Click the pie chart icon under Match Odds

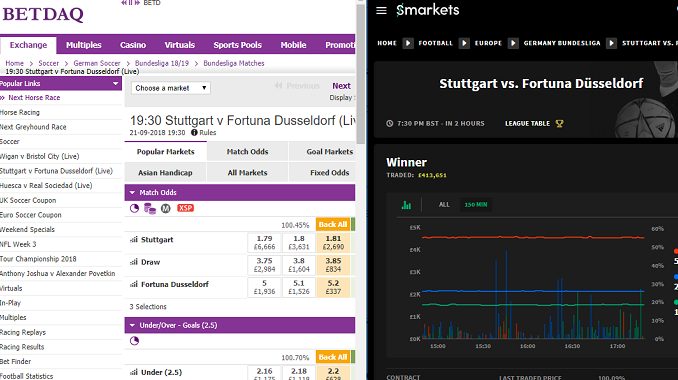(134, 208)
